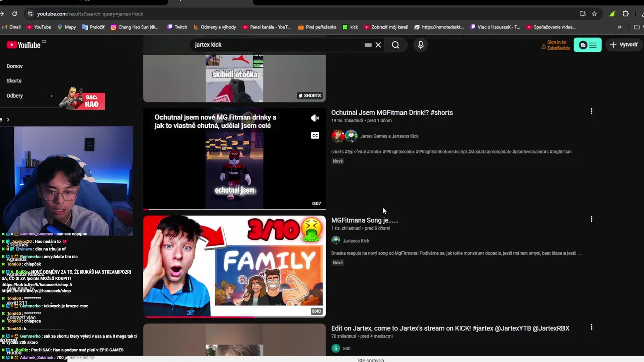Image resolution: width=644 pixels, height=362 pixels.
Task: Open video 'Ochutnal Jsem MGFitman Drink!? #shorts'
Action: pos(392,113)
